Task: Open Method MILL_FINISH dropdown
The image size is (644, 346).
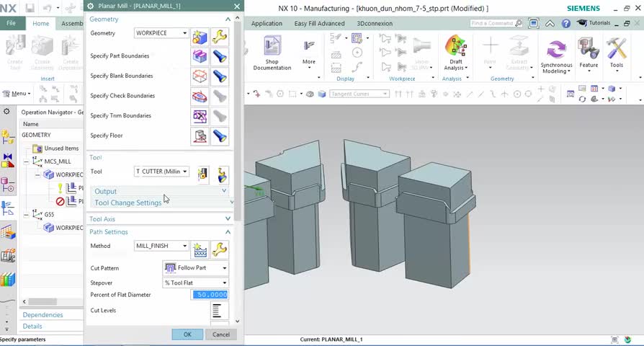Action: [x=161, y=246]
